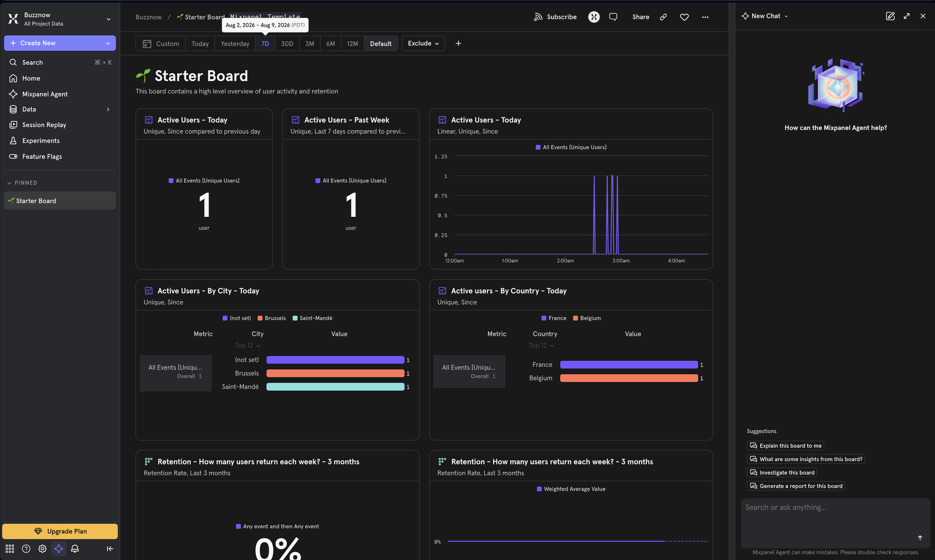
Task: Open the Create New dropdown arrow
Action: pos(108,43)
